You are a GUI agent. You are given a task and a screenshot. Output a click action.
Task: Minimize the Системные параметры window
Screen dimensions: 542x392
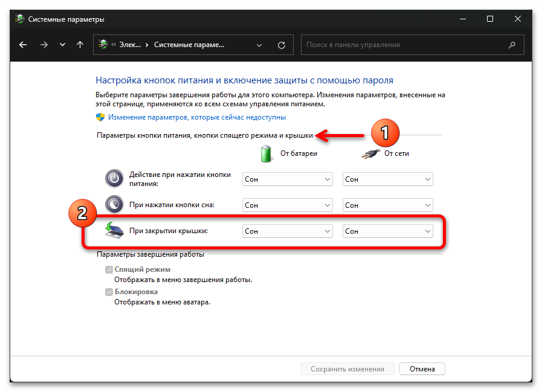pos(462,19)
